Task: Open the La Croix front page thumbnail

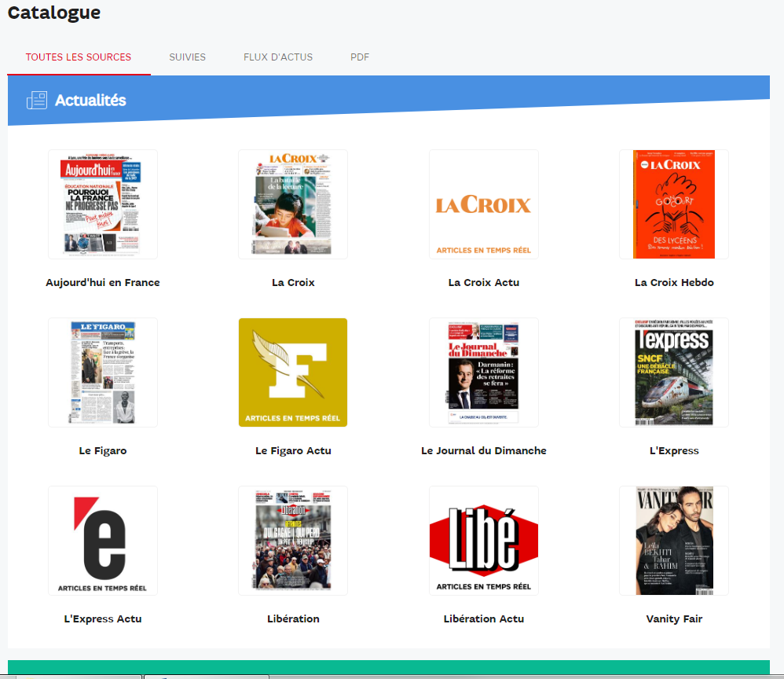Action: pos(293,204)
